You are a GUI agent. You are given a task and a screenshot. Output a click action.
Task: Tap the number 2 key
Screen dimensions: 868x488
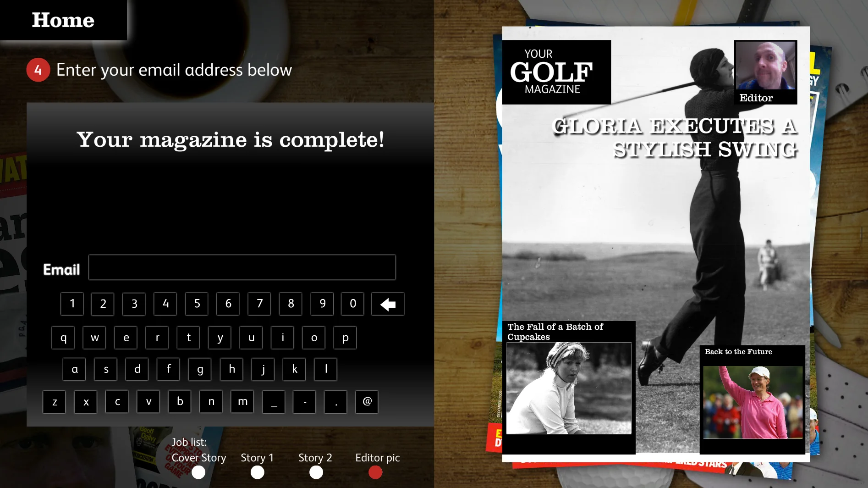click(x=103, y=304)
